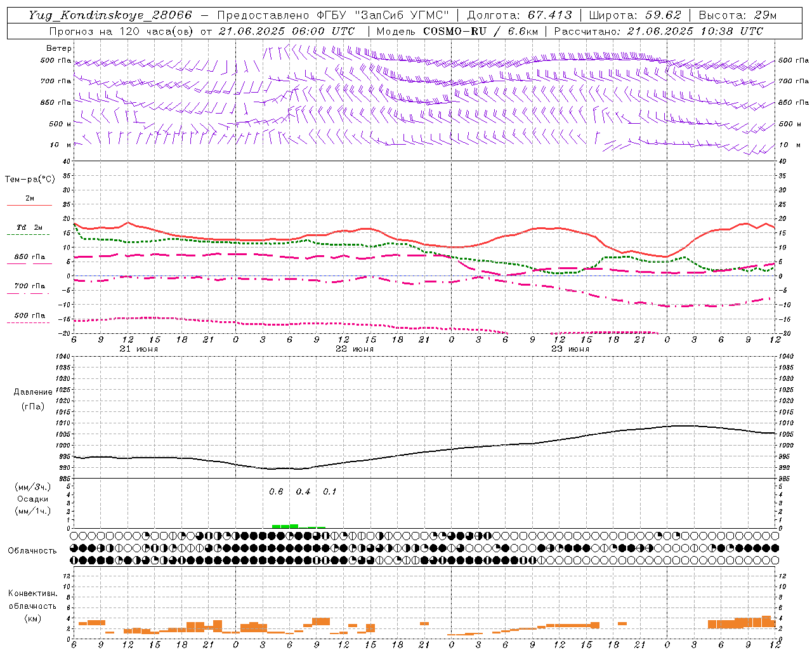Viewport: 812px width, 650px height.
Task: Click the precipitation value 0.6
Action: point(276,491)
